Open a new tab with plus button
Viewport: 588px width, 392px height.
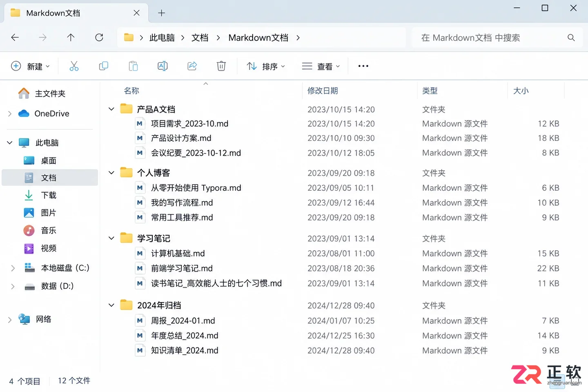coord(162,13)
